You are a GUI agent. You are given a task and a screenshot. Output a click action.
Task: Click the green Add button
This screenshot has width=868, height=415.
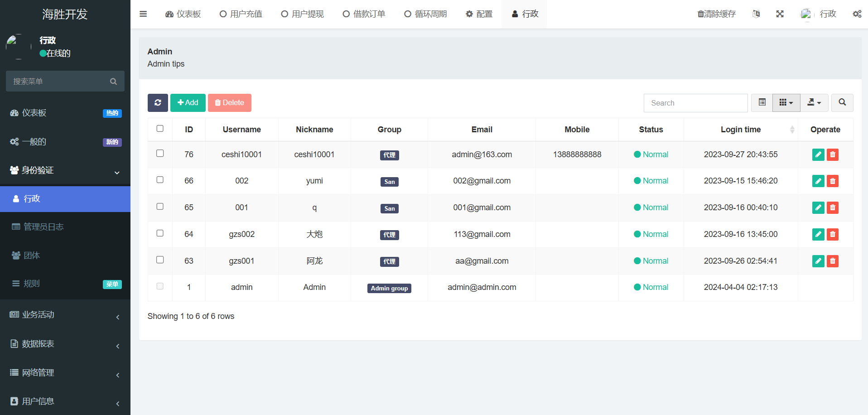point(188,103)
